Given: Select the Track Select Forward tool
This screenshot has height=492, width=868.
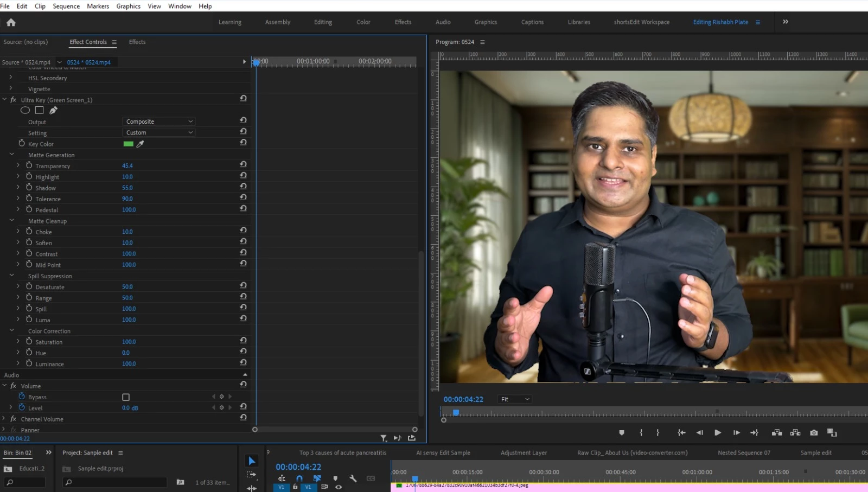Looking at the screenshot, I should pos(251,475).
